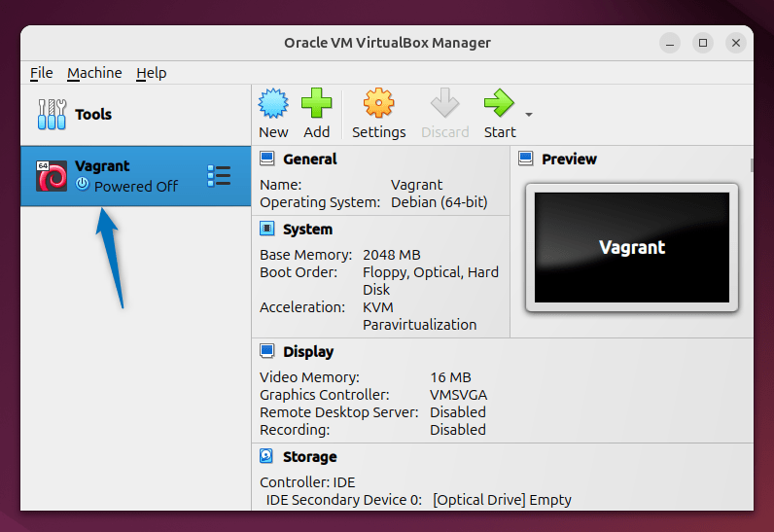Click the Display section header
The width and height of the screenshot is (774, 532).
tap(307, 352)
